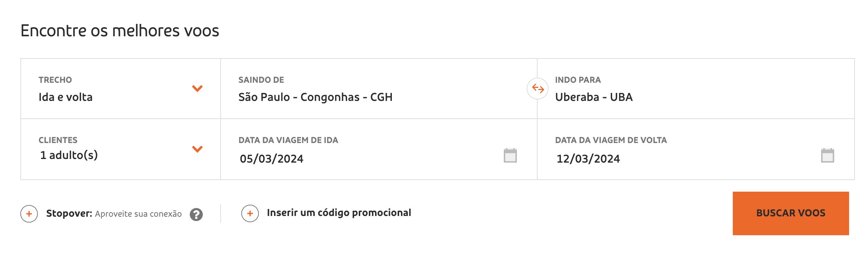This screenshot has height=257, width=868.
Task: Open return date calendar icon
Action: pos(828,155)
